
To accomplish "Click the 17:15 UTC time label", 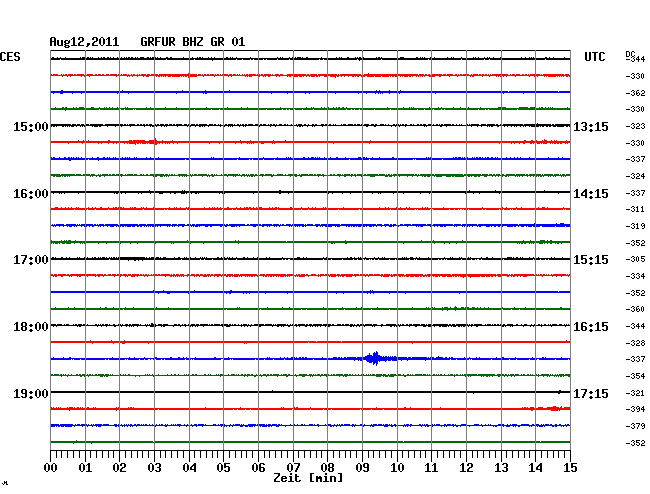I will pos(591,393).
